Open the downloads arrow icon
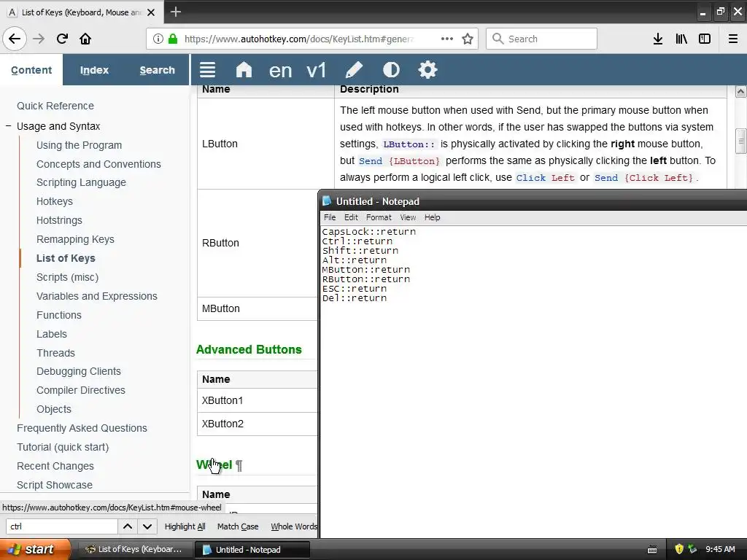The image size is (747, 560). pyautogui.click(x=658, y=39)
